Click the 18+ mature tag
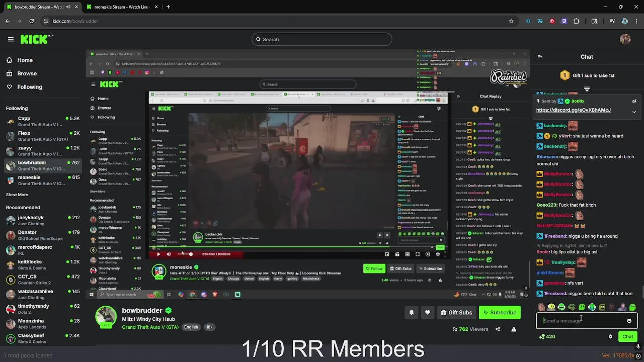This screenshot has height=362, width=644. point(209,327)
